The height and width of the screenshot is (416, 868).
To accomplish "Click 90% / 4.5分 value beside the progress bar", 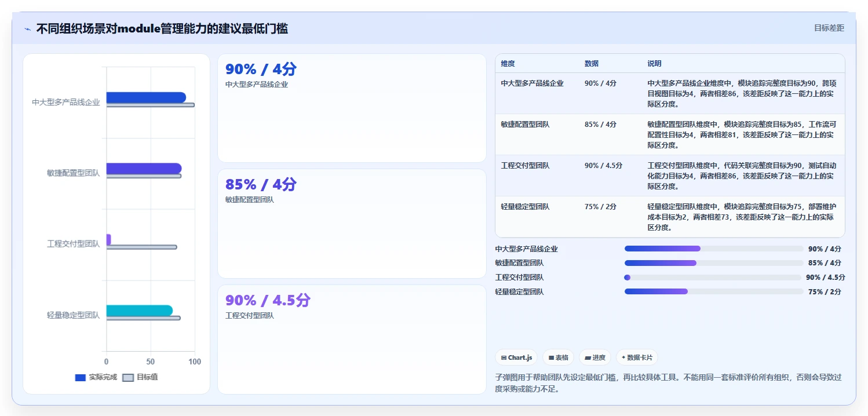I will [x=826, y=278].
